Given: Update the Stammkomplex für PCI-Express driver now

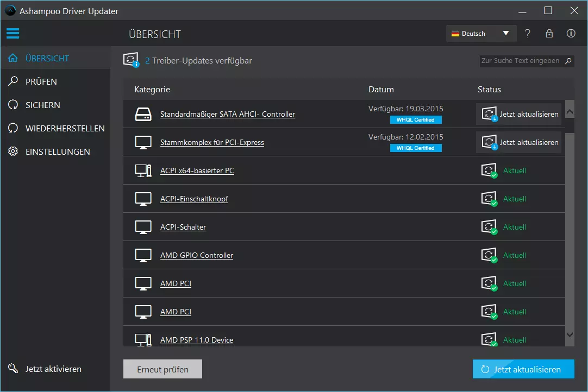Looking at the screenshot, I should (x=518, y=142).
